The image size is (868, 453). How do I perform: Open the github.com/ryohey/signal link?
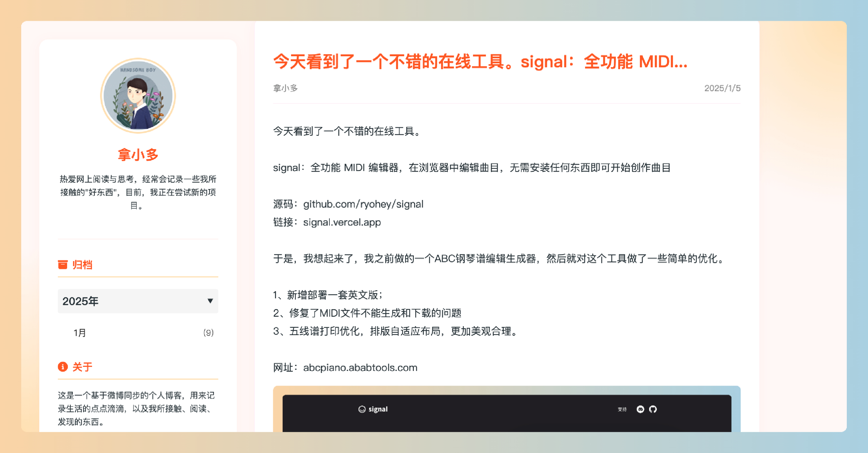(x=363, y=204)
